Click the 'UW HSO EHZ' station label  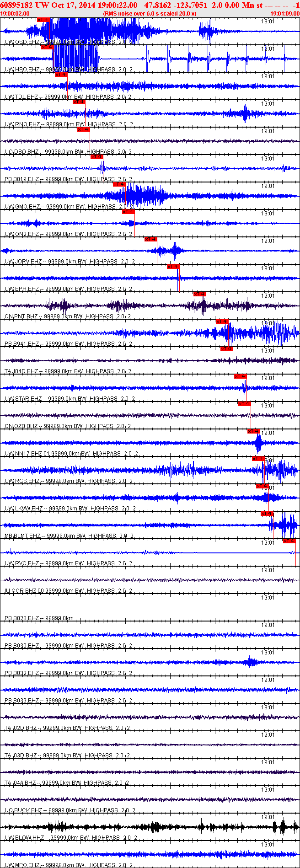pos(22,70)
